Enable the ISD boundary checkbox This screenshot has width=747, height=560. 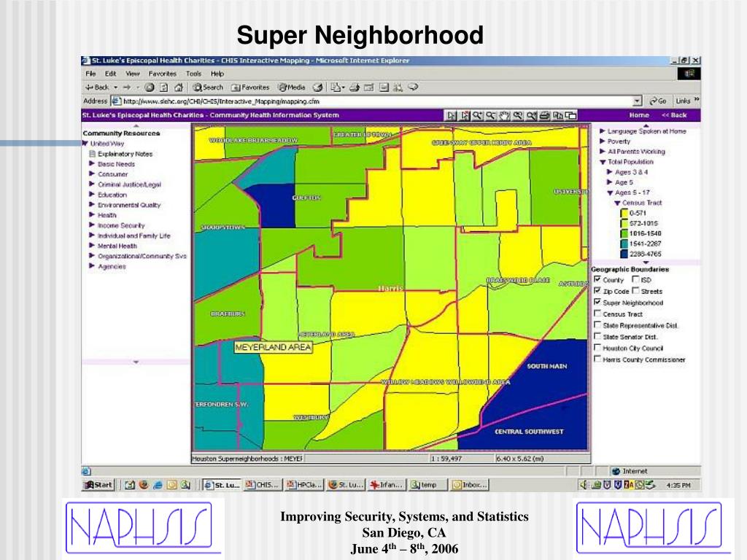635,279
